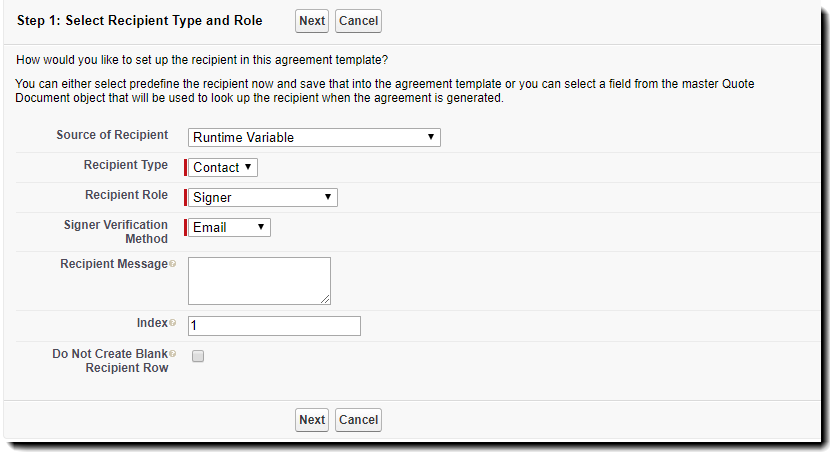Focus the Index input field
Screen dimensions: 830x452
[274, 326]
